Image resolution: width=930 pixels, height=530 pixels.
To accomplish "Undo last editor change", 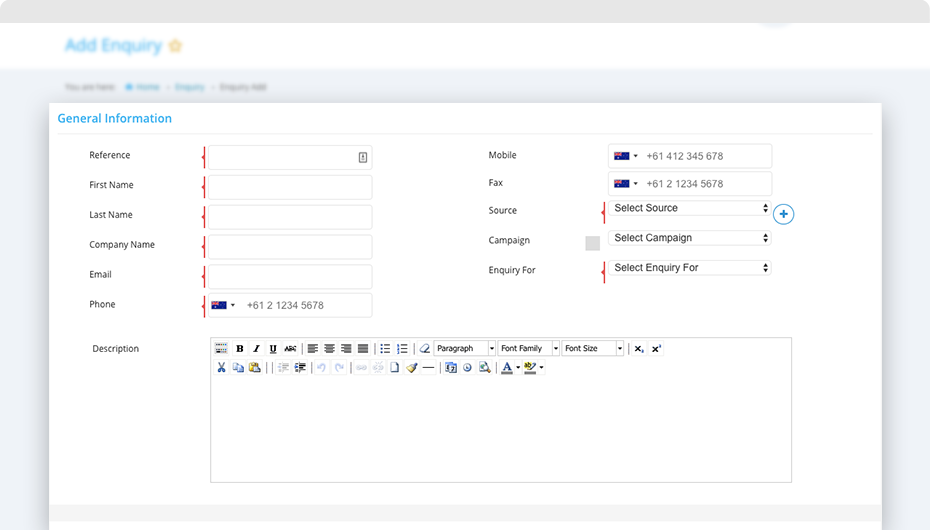I will pyautogui.click(x=321, y=368).
